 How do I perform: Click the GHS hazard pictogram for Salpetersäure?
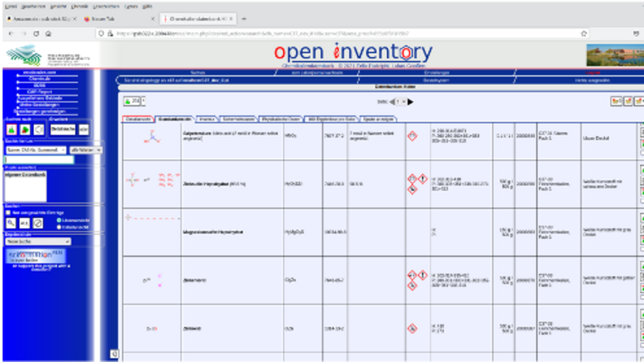412,136
